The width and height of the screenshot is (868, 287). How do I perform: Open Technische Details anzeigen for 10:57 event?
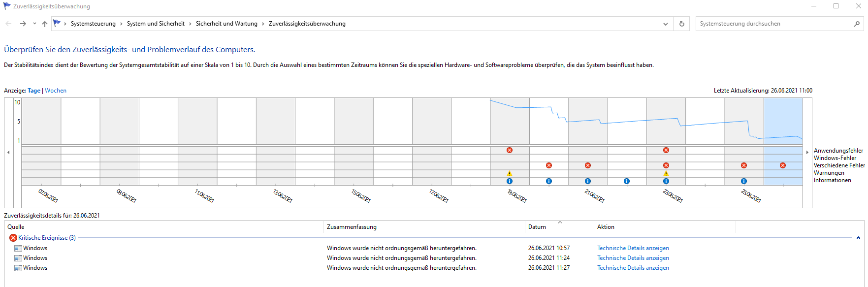(633, 248)
